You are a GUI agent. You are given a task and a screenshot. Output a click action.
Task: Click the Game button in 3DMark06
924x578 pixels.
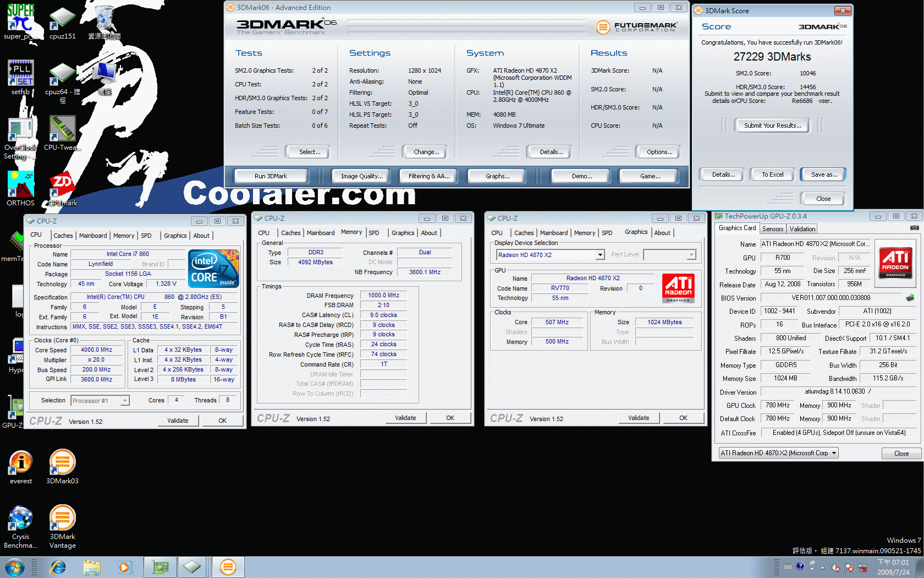tap(650, 176)
